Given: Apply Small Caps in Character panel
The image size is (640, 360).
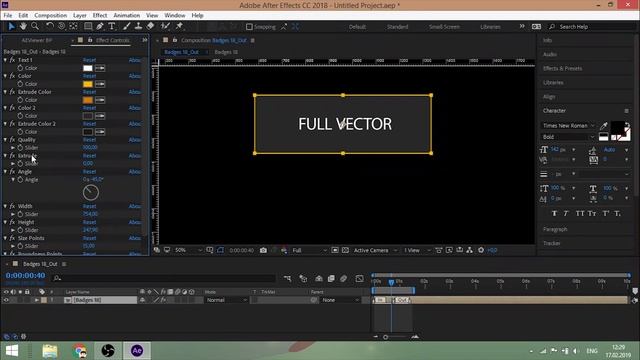Looking at the screenshot, I should [592, 213].
